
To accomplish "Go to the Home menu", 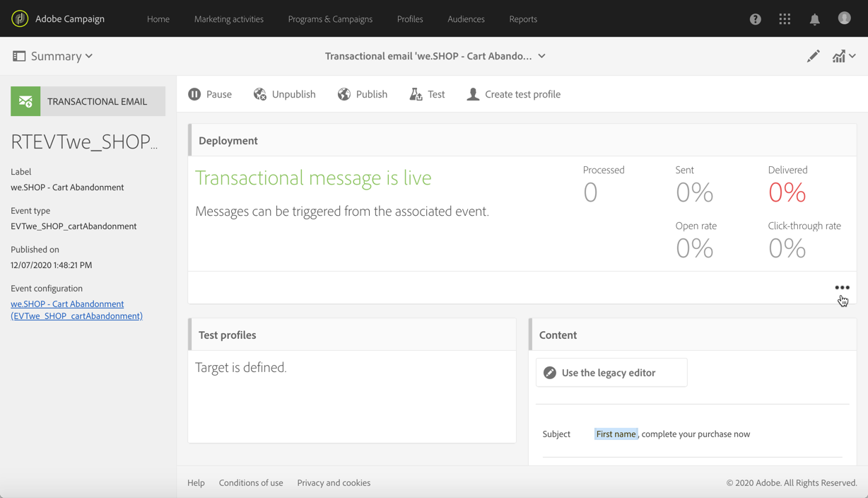I will coord(158,19).
